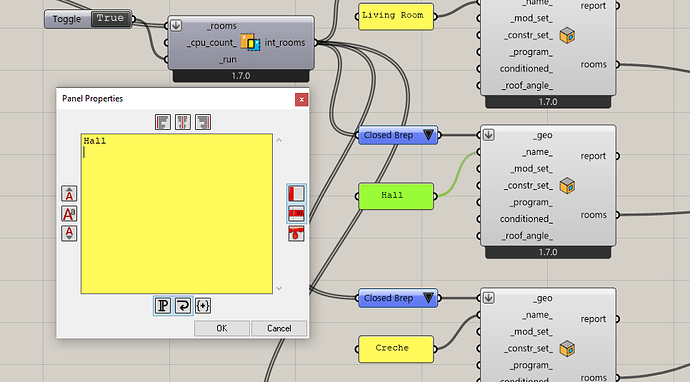Select the green Hall panel
The height and width of the screenshot is (382, 690).
tap(396, 196)
